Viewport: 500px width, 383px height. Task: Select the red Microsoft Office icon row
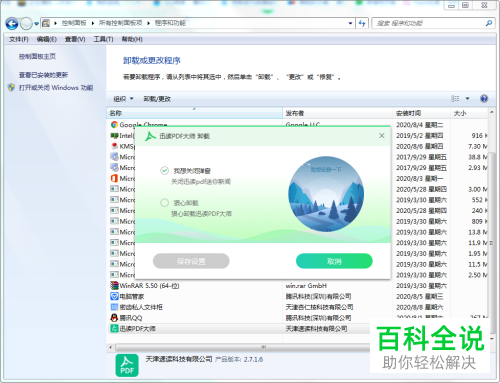coord(114,178)
